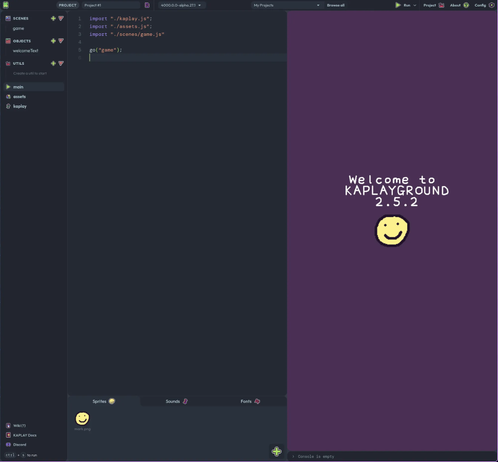Run the project with Run button

(403, 5)
